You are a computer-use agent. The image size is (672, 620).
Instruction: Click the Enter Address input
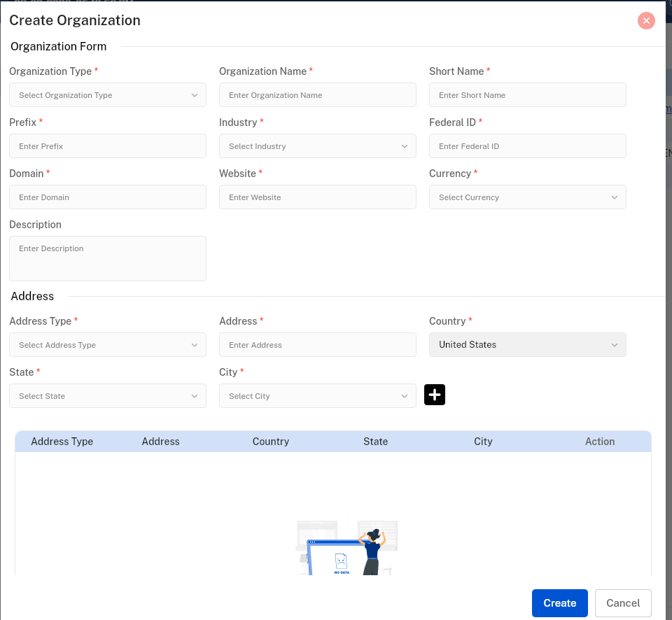point(318,345)
